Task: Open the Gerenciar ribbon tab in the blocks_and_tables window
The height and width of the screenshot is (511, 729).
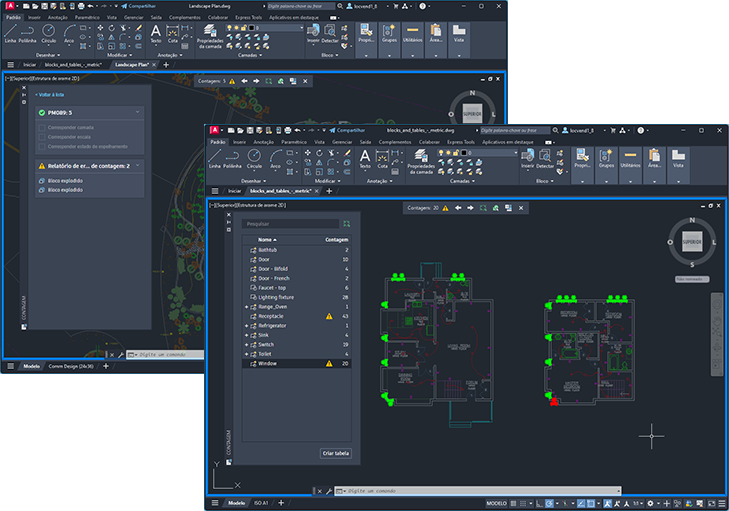Action: coord(342,142)
